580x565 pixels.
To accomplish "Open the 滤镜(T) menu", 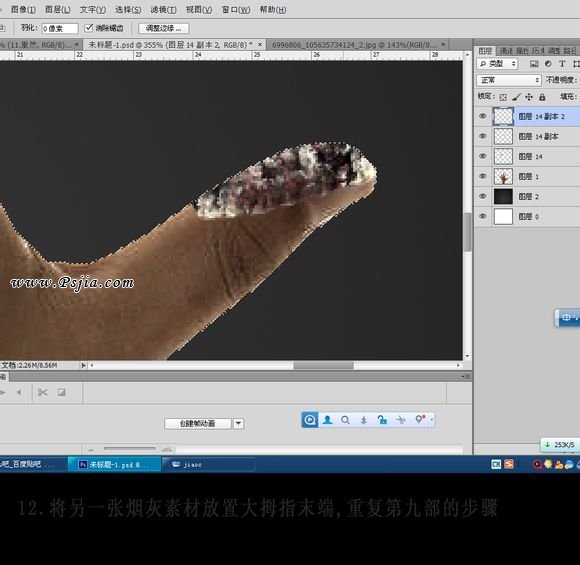I will point(163,9).
